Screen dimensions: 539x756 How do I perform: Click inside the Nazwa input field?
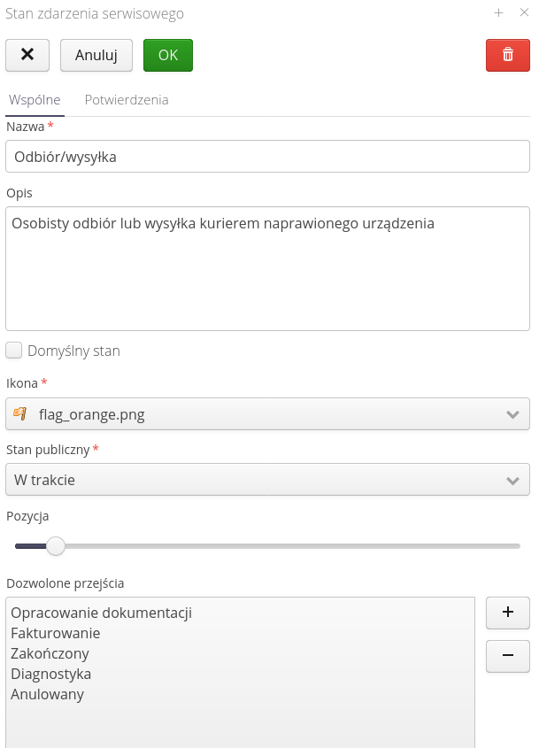[x=266, y=156]
